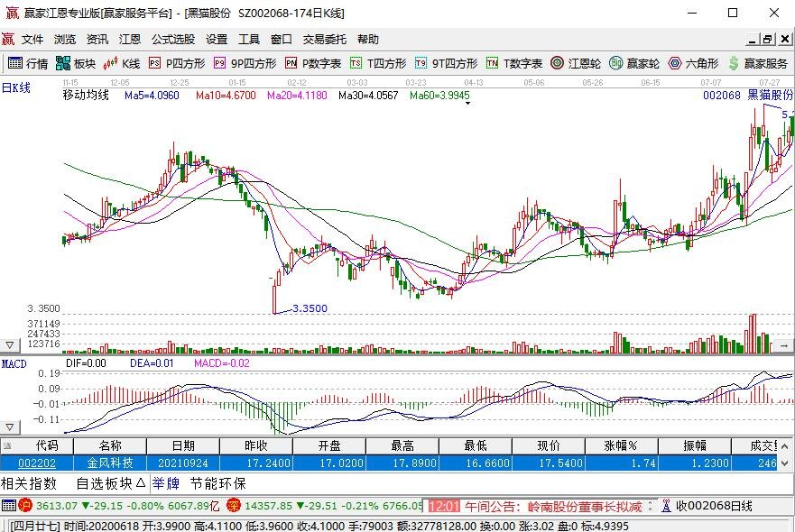Open the 江恩 menu

(130, 39)
